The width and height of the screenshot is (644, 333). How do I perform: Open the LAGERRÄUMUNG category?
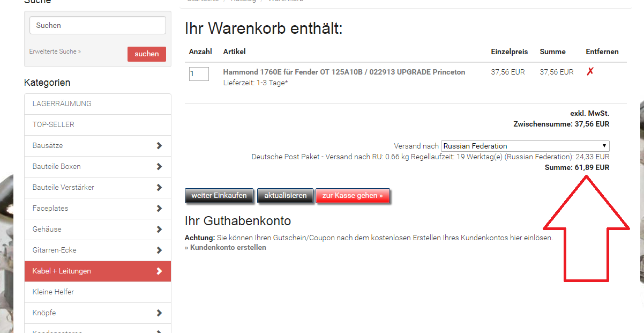click(98, 104)
